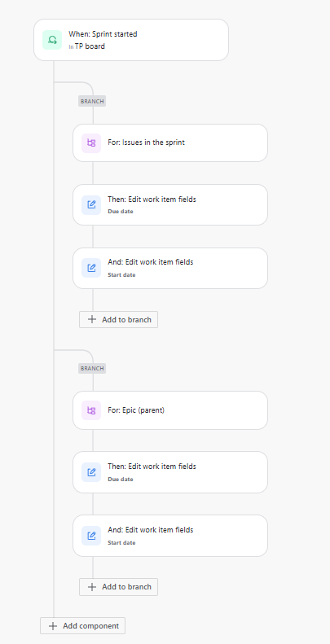Screen dimensions: 330x644
Task: Click 'Add to branch' below the Epic actions
Action: coord(118,587)
